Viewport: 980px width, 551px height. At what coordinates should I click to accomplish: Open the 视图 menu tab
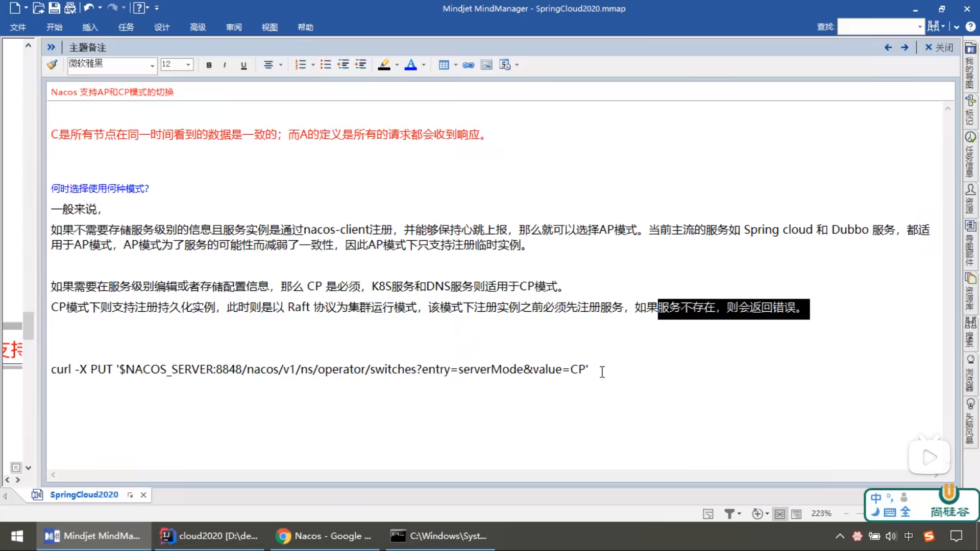coord(269,27)
